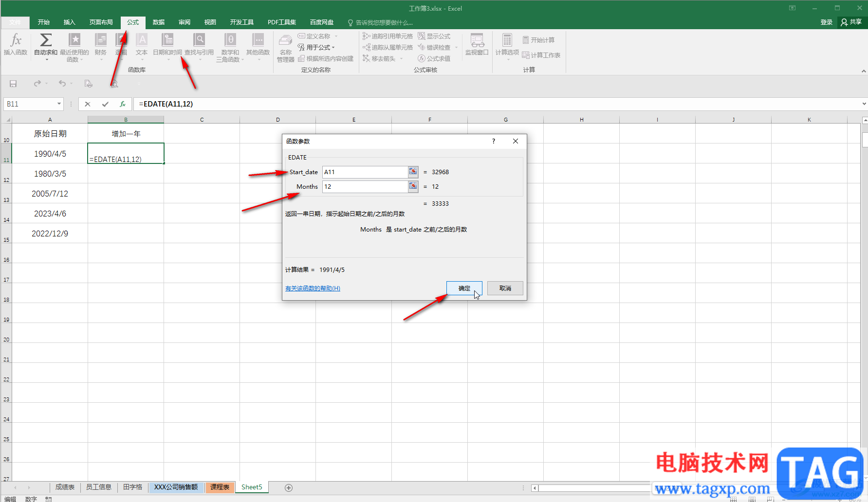Click Remove Arrows (移去箭头)
This screenshot has height=502, width=868.
pyautogui.click(x=379, y=58)
